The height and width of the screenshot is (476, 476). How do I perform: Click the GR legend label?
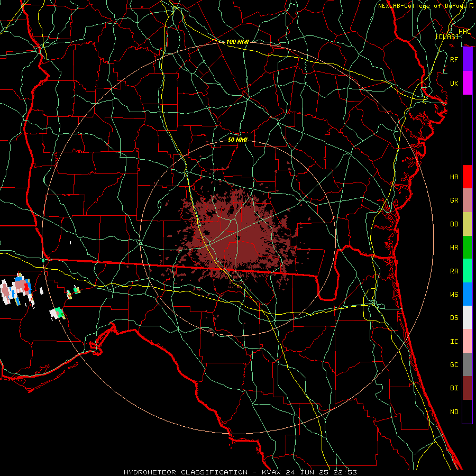pyautogui.click(x=454, y=200)
